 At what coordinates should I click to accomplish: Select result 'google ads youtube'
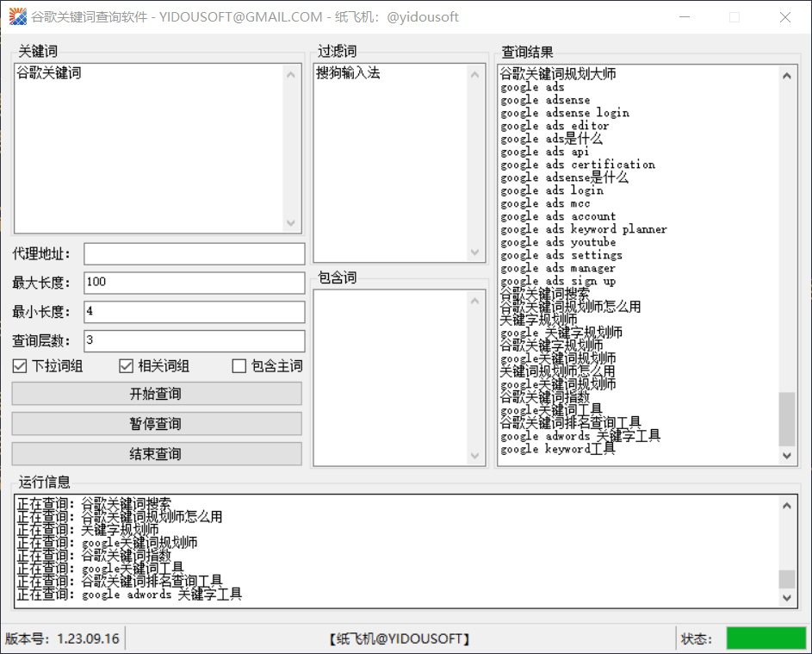coord(558,242)
